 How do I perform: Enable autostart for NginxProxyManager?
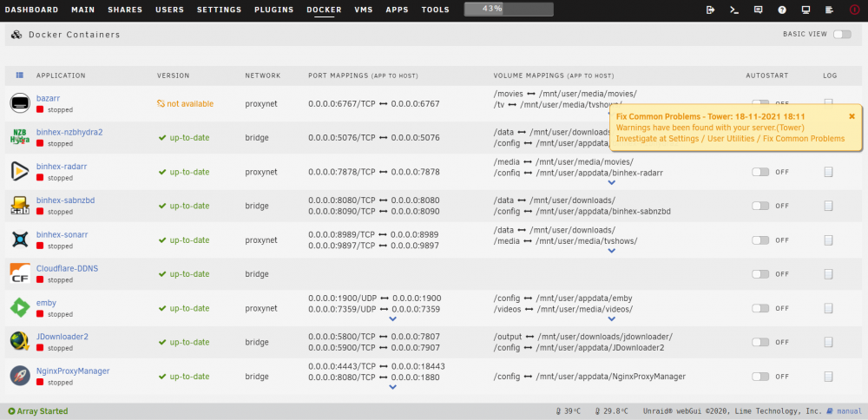click(x=760, y=377)
